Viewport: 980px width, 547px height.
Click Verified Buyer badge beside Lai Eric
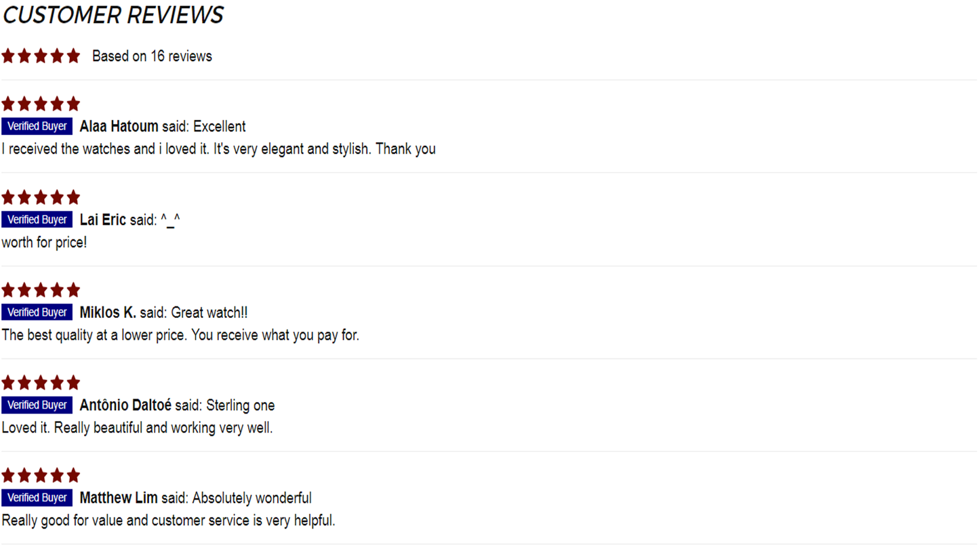tap(37, 220)
